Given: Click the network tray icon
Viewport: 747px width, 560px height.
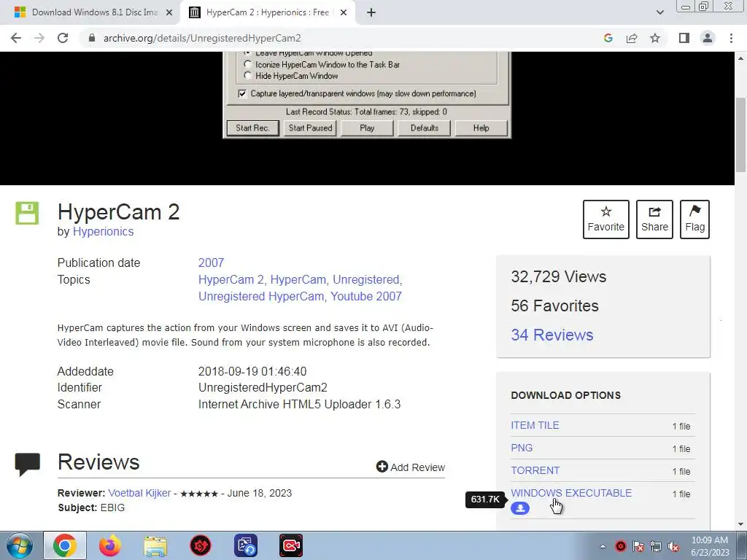Looking at the screenshot, I should [x=656, y=546].
